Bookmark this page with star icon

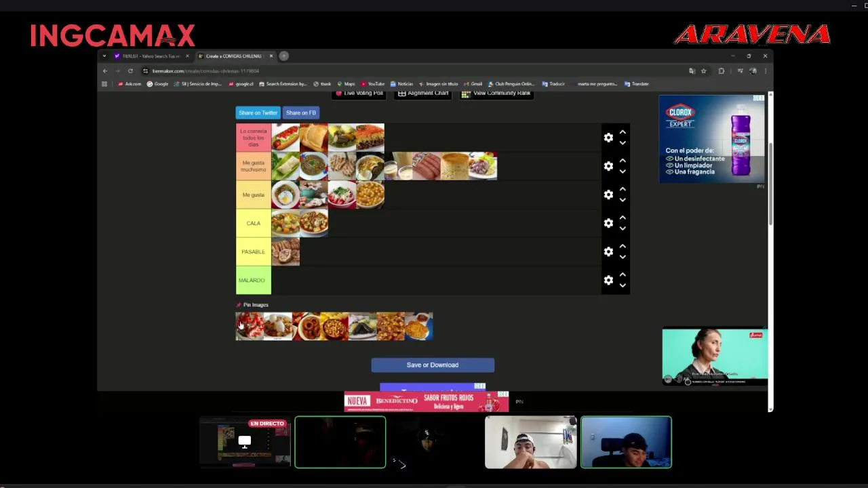(x=704, y=70)
